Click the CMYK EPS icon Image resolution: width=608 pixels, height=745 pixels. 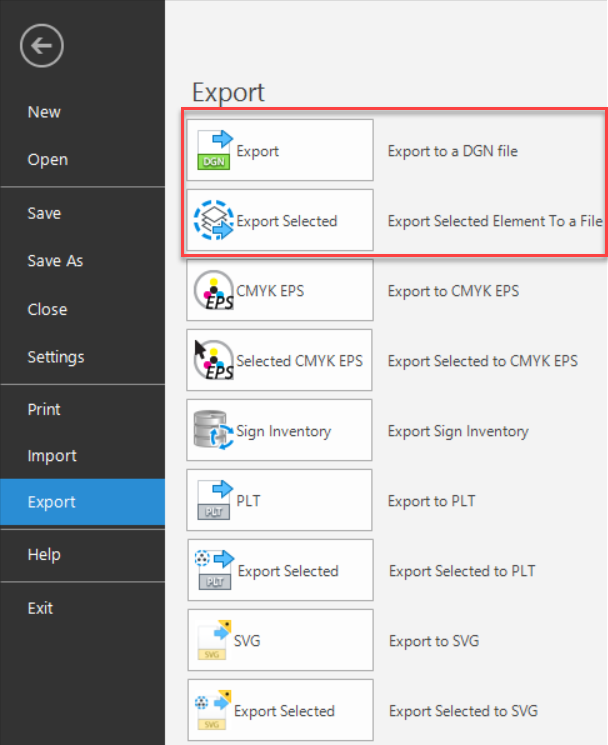click(x=212, y=291)
